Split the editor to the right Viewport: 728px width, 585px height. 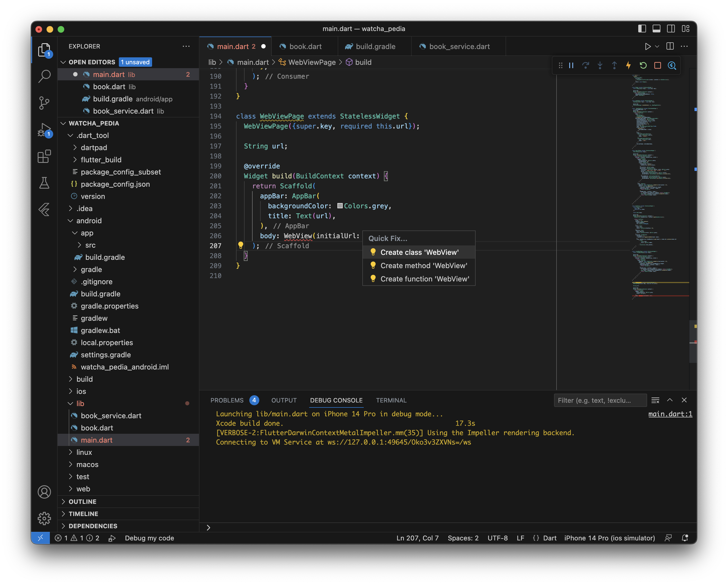[x=670, y=46]
